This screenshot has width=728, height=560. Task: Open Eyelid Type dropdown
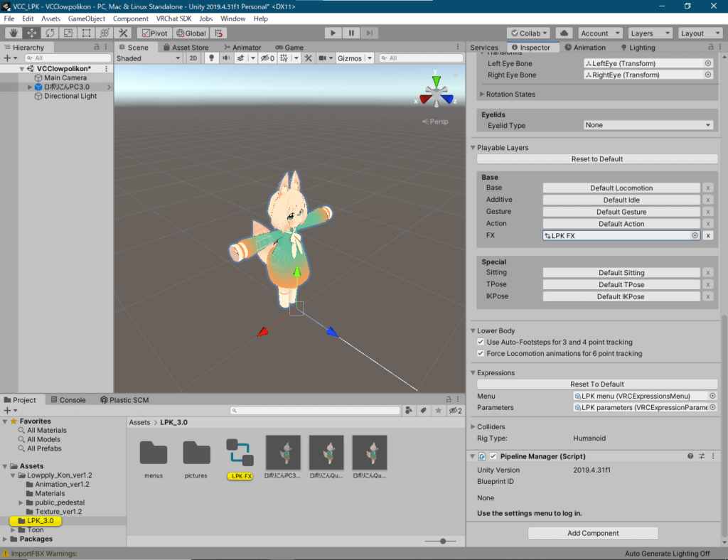[648, 125]
